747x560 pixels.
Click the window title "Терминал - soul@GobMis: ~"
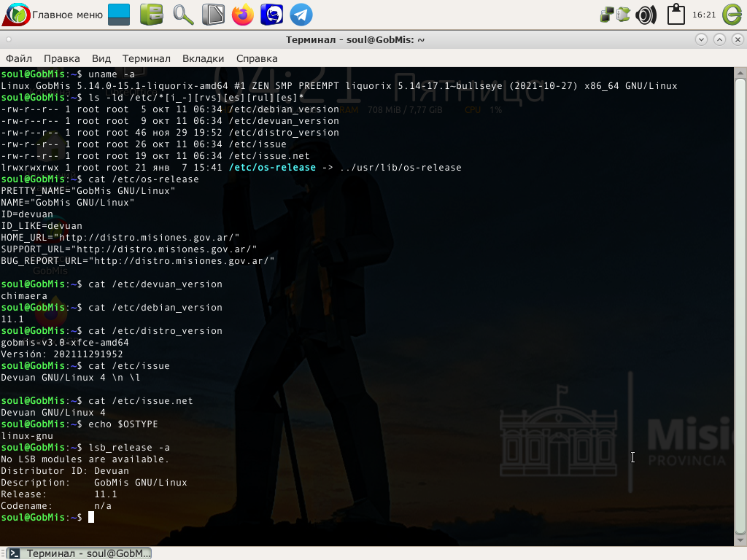click(355, 39)
